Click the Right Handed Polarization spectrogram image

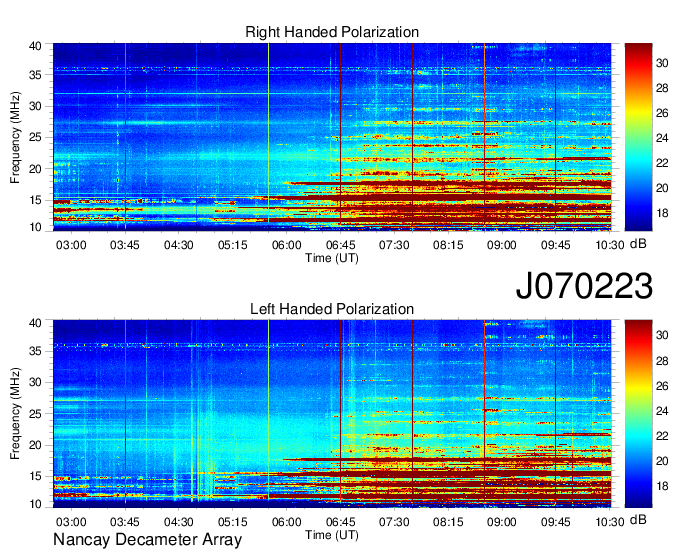pos(332,137)
